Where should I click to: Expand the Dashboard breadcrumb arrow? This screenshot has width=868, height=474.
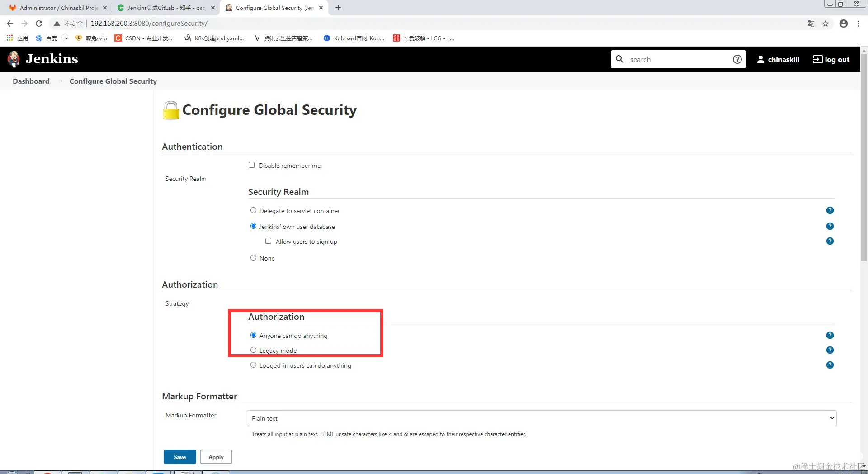pos(61,81)
